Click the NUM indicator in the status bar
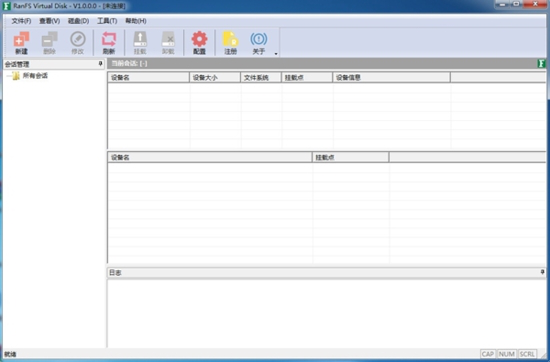 coord(507,354)
